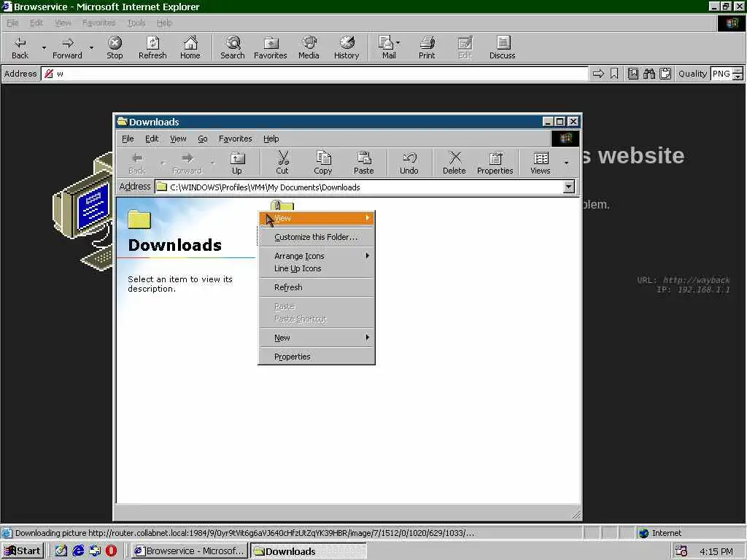Choose Properties in the context menu

[x=317, y=357]
